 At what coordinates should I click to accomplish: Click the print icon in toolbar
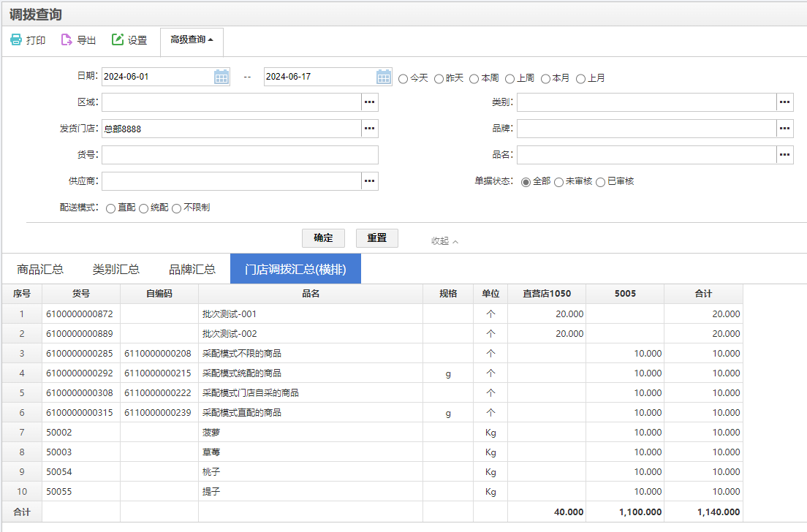pyautogui.click(x=16, y=39)
